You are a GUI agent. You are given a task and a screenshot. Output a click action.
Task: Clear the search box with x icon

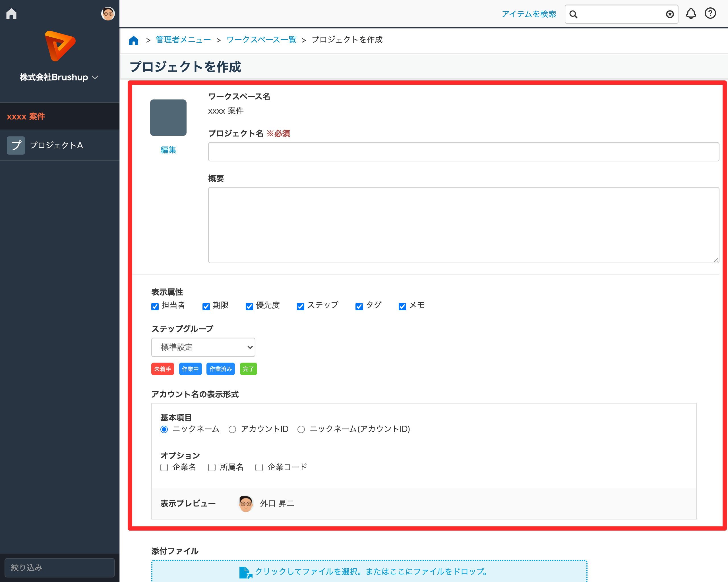click(670, 14)
